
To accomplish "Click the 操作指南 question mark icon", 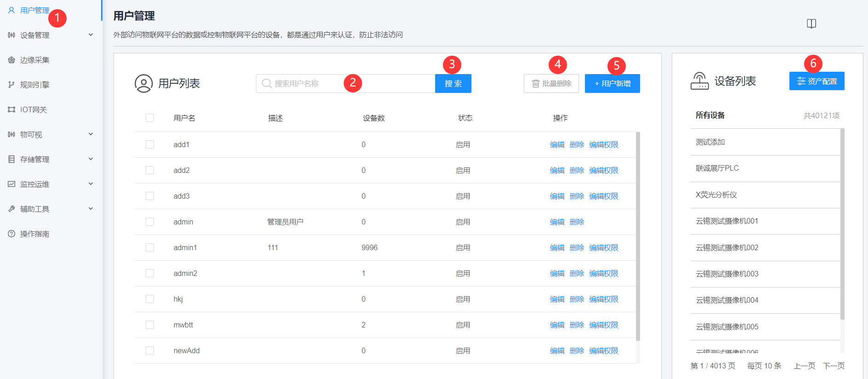I will click(x=11, y=234).
